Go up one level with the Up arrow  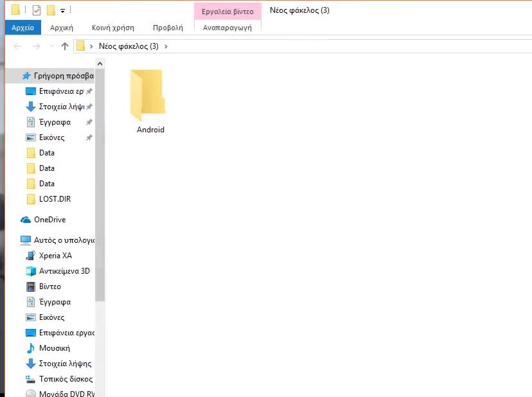pos(64,46)
